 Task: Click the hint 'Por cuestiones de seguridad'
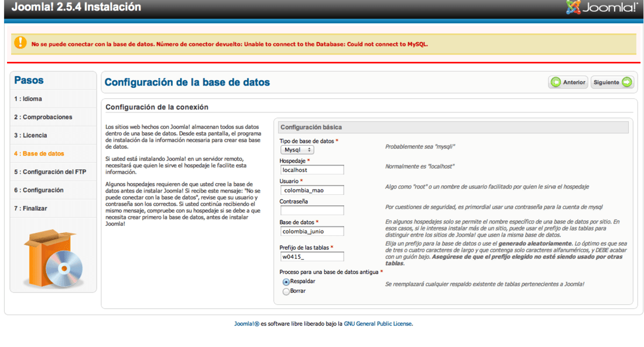click(494, 207)
